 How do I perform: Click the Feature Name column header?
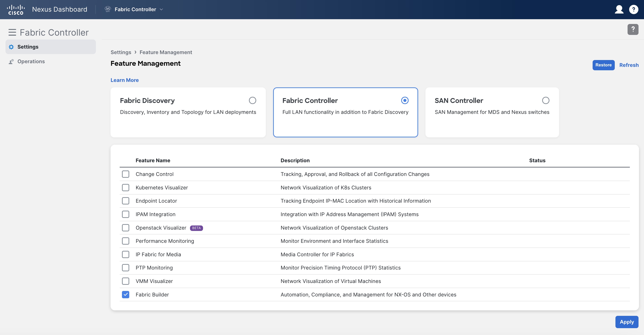point(153,161)
